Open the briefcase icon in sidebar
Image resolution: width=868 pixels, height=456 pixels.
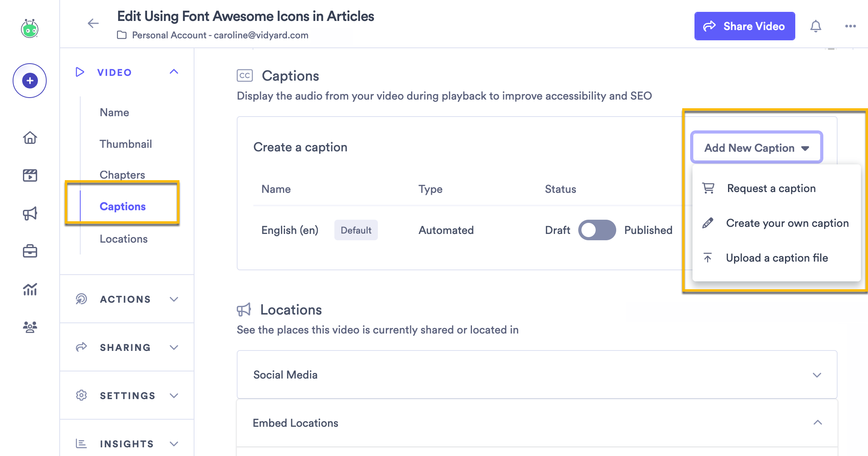pos(30,251)
